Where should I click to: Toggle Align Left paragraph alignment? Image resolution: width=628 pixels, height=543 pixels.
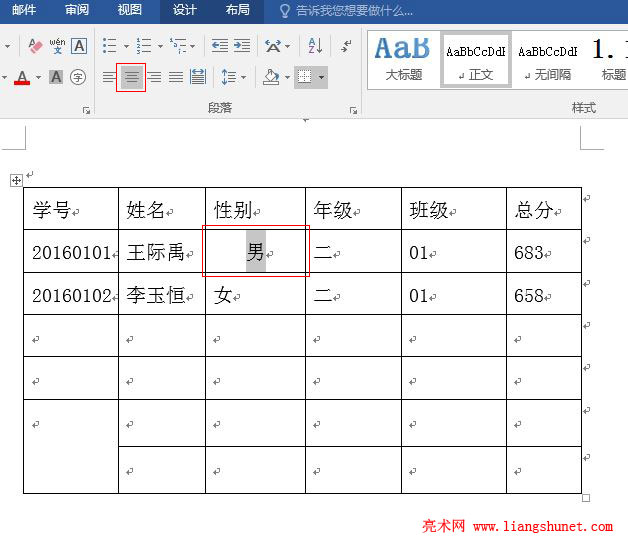click(109, 77)
